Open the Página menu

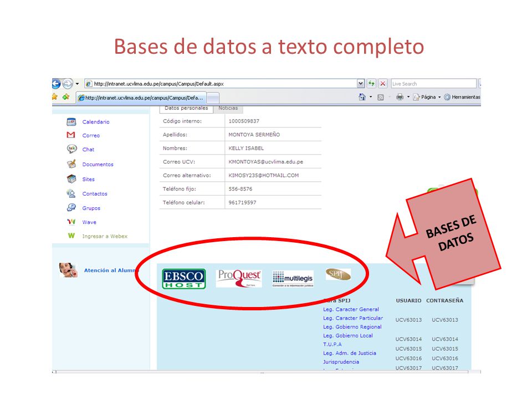coord(427,97)
